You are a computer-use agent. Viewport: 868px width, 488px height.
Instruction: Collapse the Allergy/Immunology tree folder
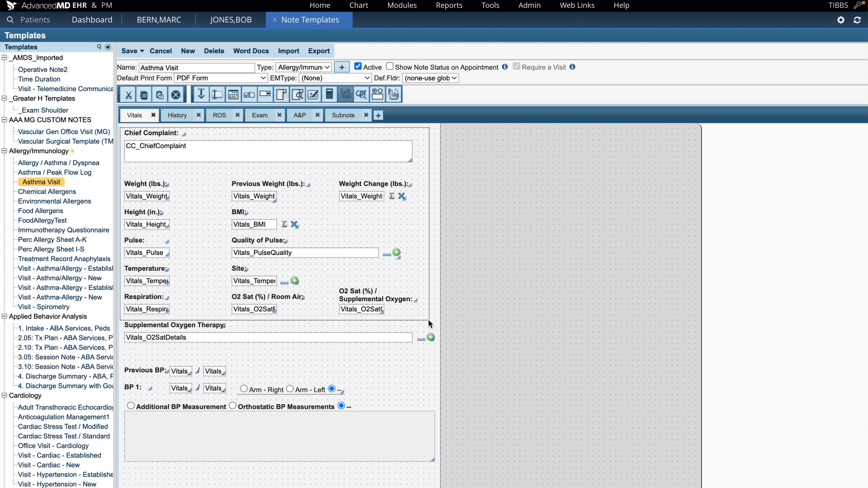pos(4,151)
